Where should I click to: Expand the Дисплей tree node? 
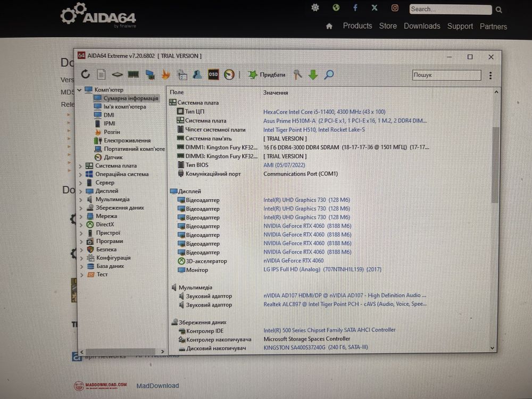click(80, 192)
